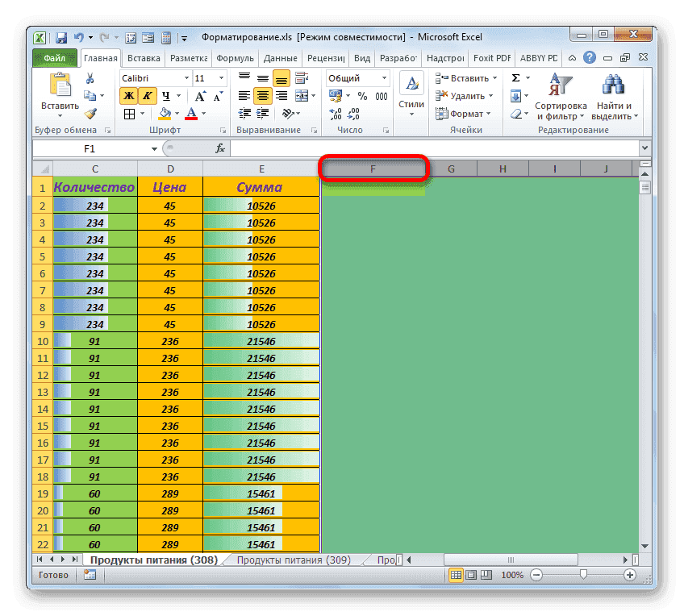The width and height of the screenshot is (684, 616).
Task: Open the number format dropdown showing Общий
Action: (386, 77)
